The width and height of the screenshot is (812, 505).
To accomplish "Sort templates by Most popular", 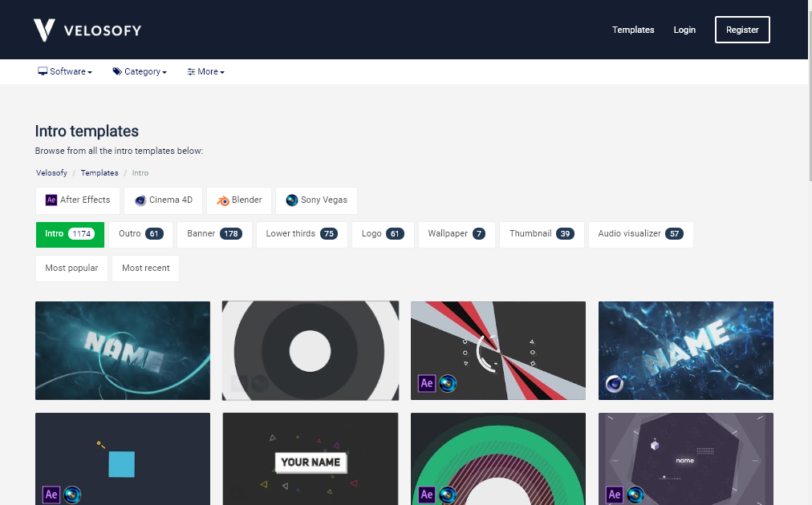I will pos(71,268).
